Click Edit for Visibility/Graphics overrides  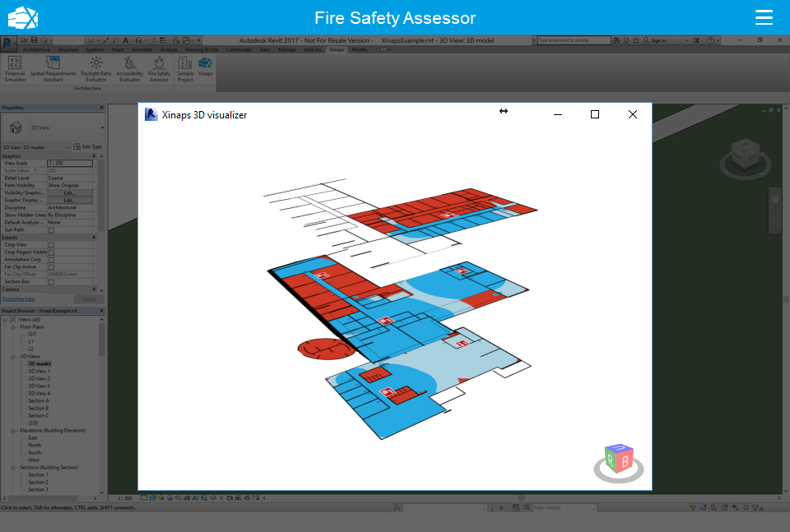pos(69,192)
